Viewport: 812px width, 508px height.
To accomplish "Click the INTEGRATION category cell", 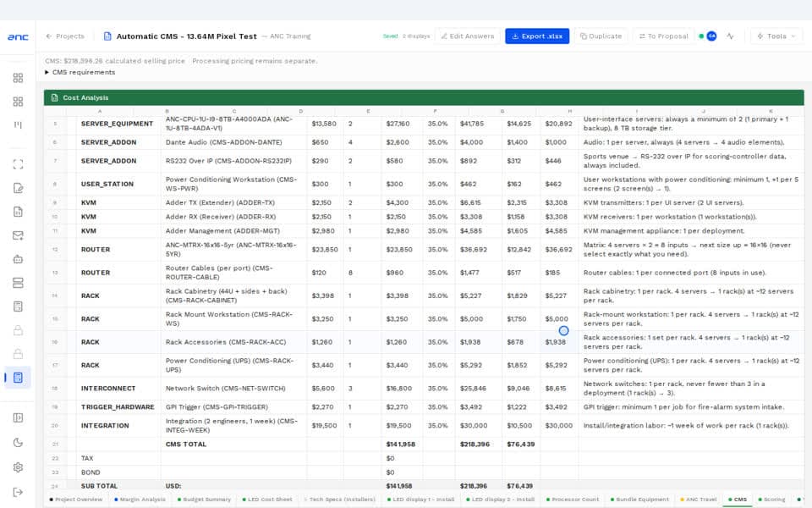I will coord(118,426).
